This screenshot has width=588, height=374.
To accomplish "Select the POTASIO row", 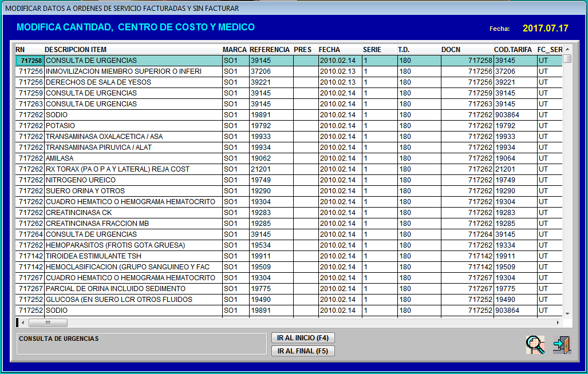I will coord(289,126).
